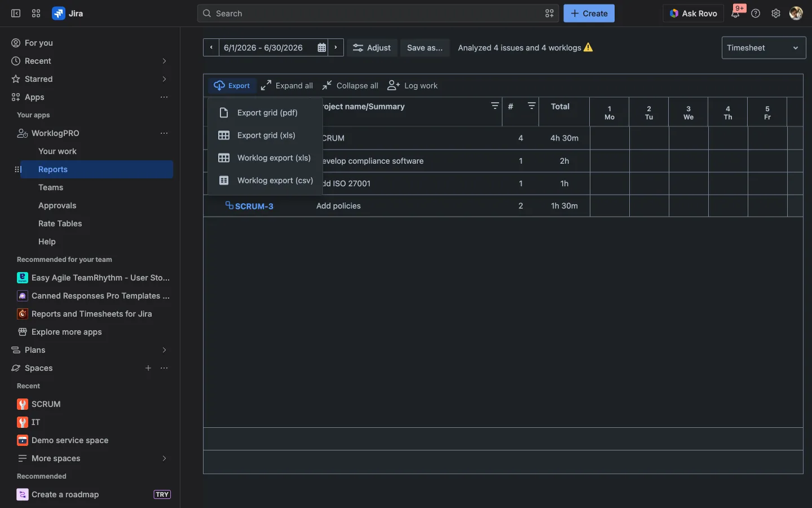
Task: Open Apps more options ellipsis
Action: 164,97
